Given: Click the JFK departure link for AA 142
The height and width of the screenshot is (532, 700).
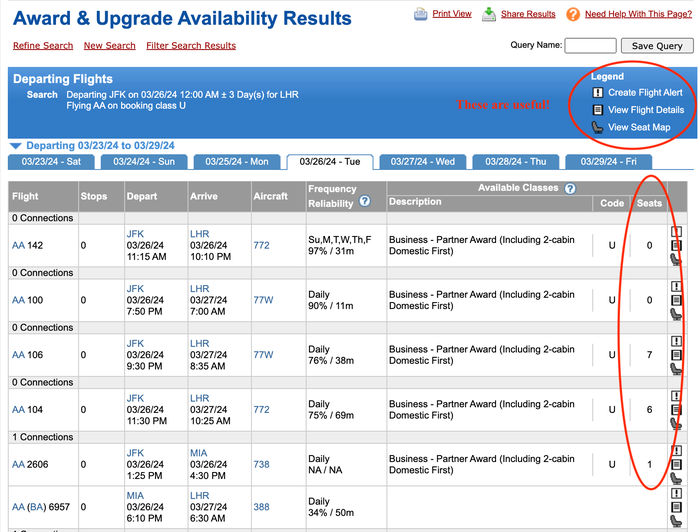Looking at the screenshot, I should [x=135, y=234].
